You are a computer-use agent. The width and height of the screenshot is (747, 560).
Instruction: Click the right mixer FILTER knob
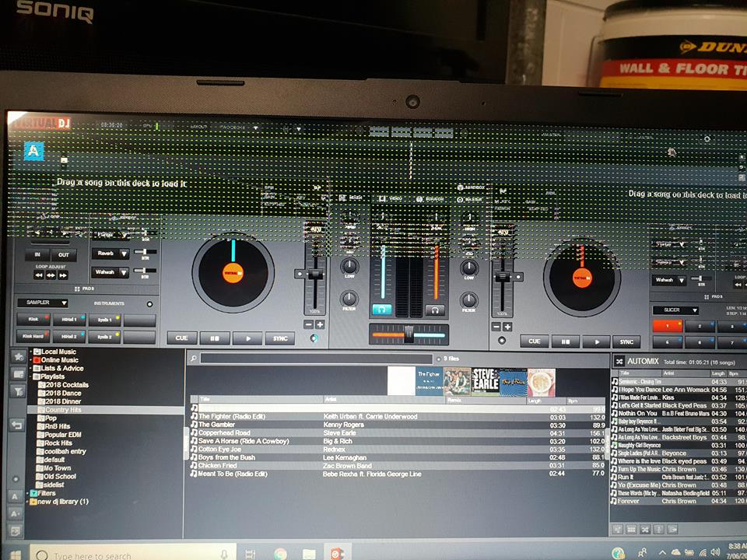(468, 300)
